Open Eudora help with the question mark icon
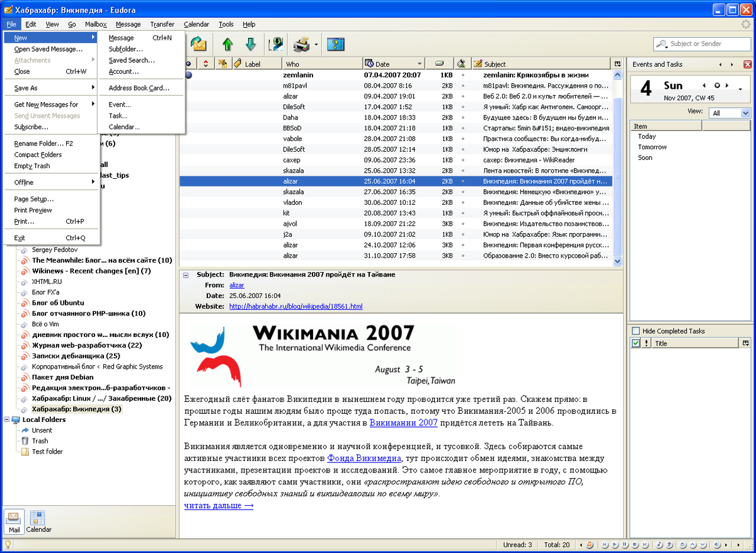This screenshot has height=553, width=756. pyautogui.click(x=335, y=44)
